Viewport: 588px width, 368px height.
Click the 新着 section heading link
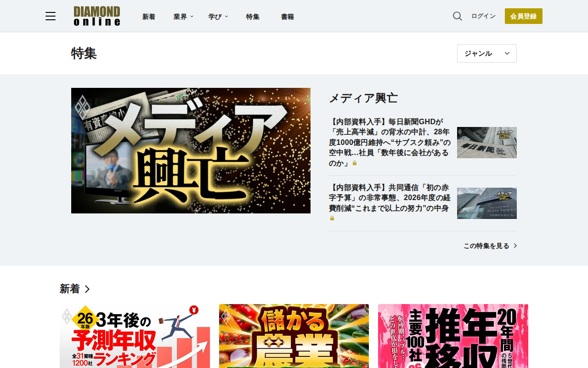[x=75, y=289]
